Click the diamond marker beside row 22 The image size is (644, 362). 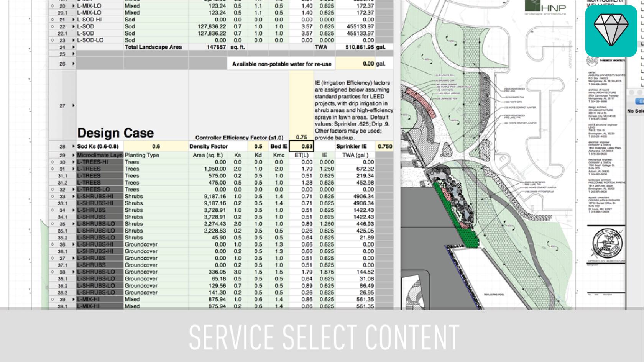(53, 26)
